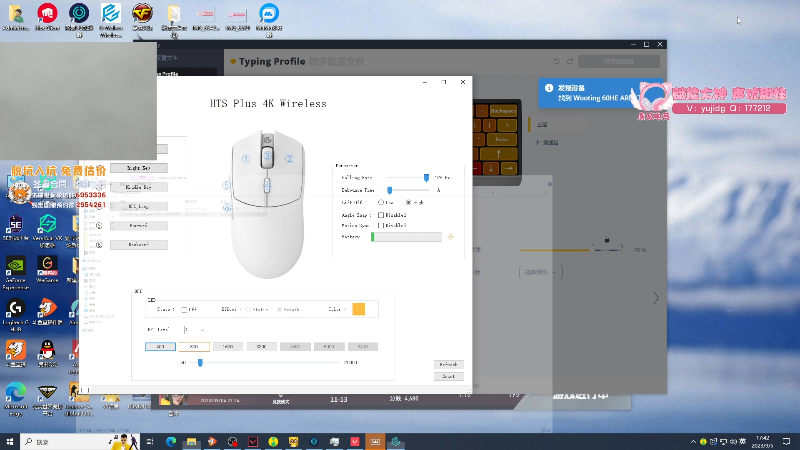Click Enter key on Wooting keyboard preview

point(501,139)
